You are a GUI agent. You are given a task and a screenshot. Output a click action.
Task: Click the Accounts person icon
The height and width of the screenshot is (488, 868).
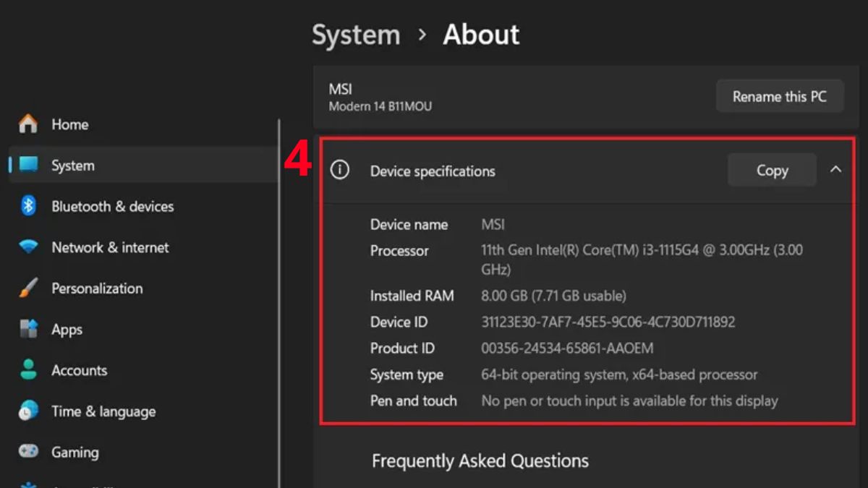(x=28, y=370)
